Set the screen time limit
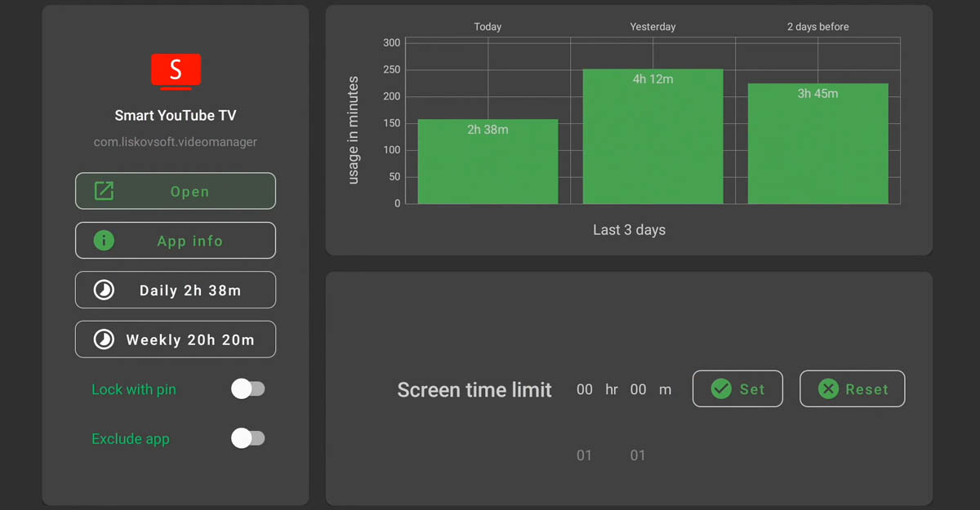The image size is (980, 510). [x=737, y=388]
